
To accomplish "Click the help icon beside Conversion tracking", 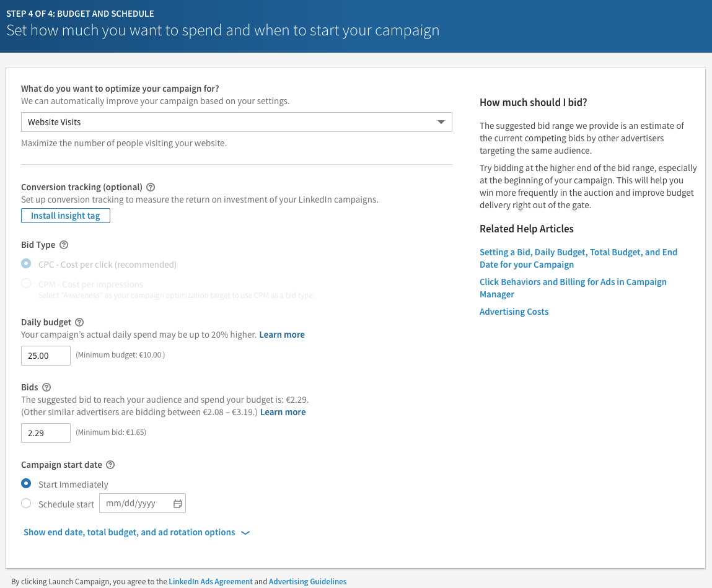I will point(151,186).
